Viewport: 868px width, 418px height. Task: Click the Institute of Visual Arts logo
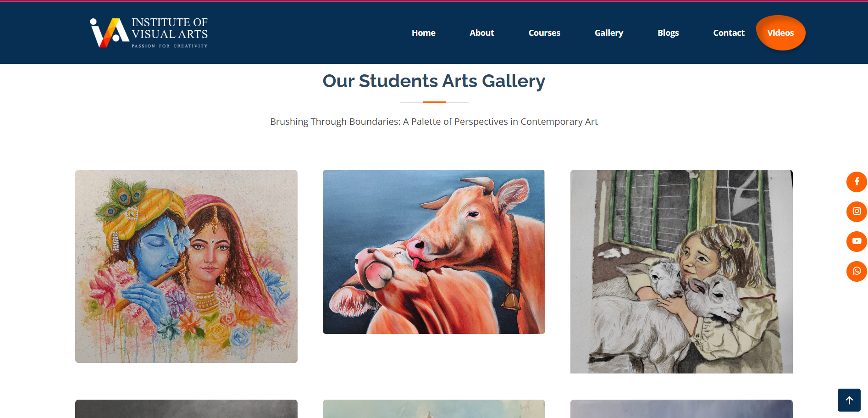[x=148, y=32]
